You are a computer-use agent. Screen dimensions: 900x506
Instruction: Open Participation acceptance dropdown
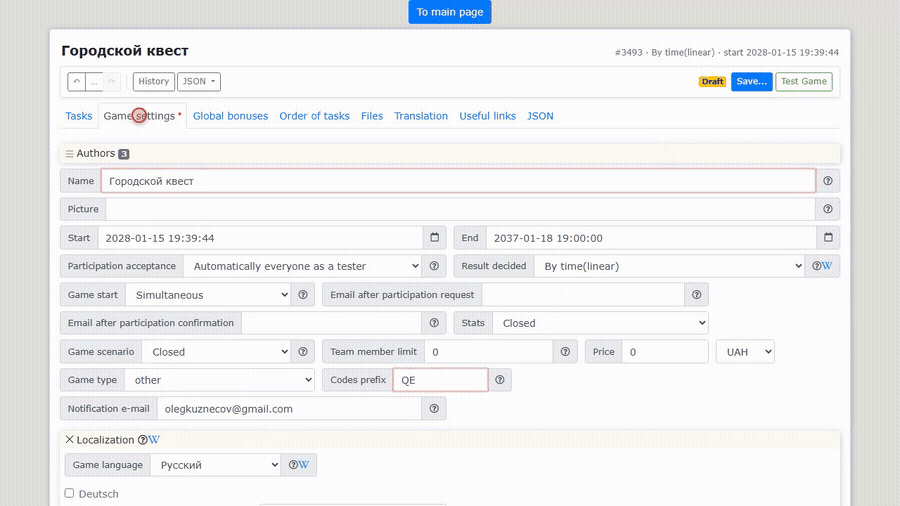303,266
